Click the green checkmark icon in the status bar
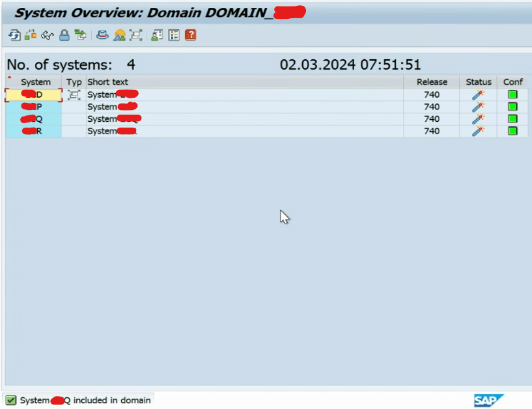The width and height of the screenshot is (532, 409). (x=10, y=400)
